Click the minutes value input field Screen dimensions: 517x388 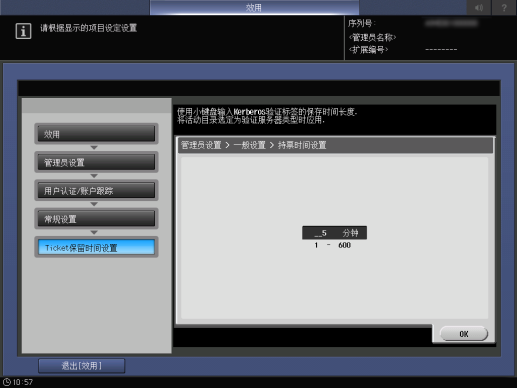334,233
